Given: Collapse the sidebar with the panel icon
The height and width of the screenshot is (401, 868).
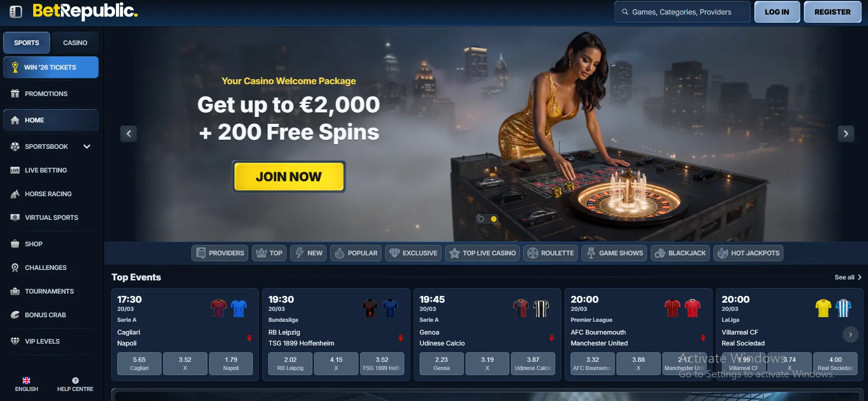Looking at the screenshot, I should pyautogui.click(x=16, y=12).
